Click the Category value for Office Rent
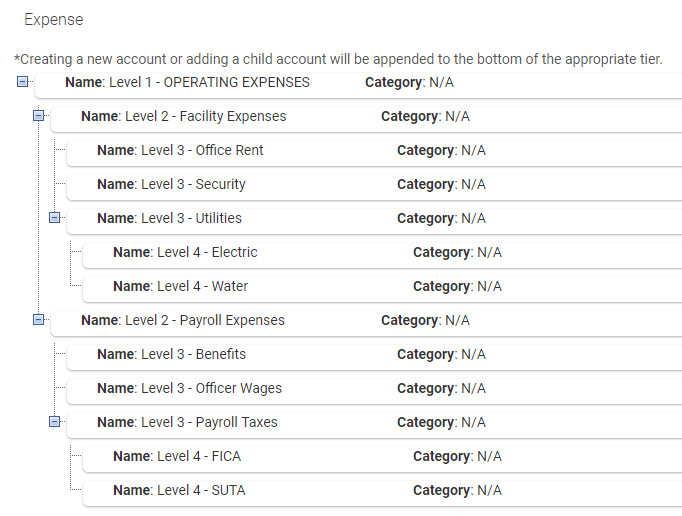The image size is (682, 516). [x=473, y=150]
